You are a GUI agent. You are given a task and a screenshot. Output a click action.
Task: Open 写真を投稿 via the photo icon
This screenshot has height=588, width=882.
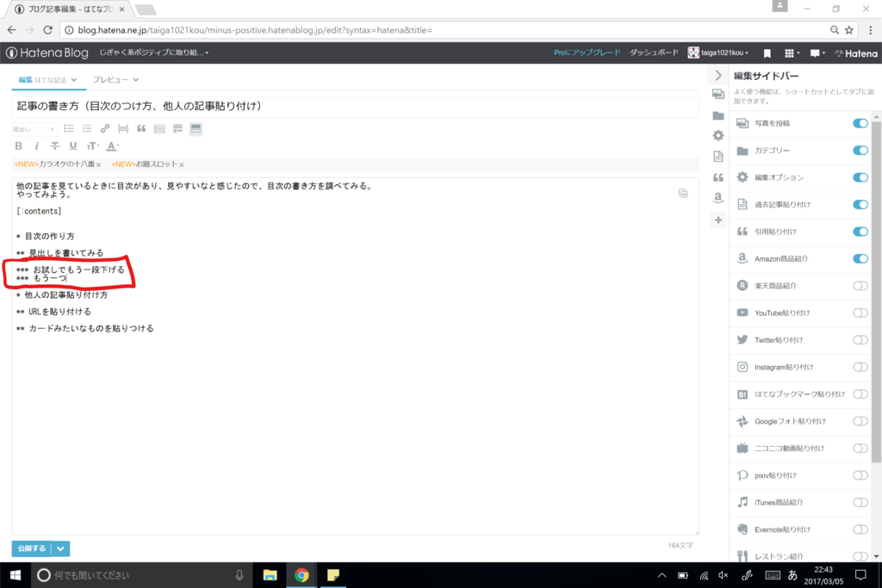point(742,123)
